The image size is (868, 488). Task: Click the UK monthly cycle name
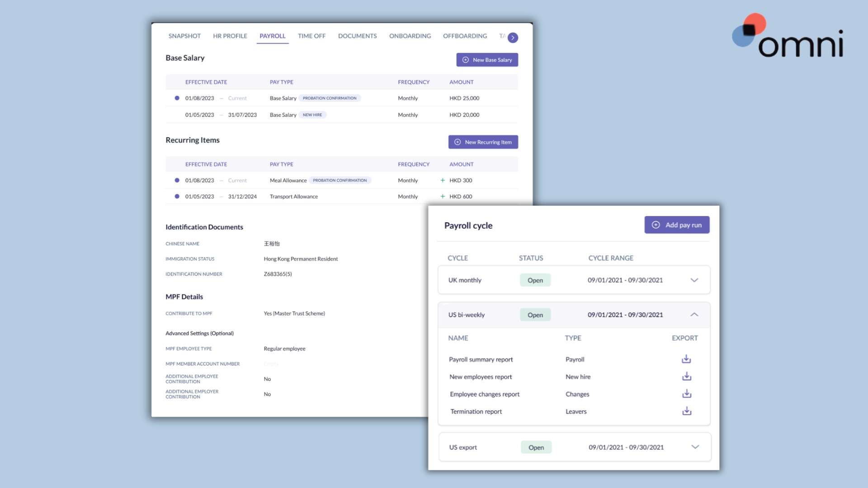pos(465,280)
